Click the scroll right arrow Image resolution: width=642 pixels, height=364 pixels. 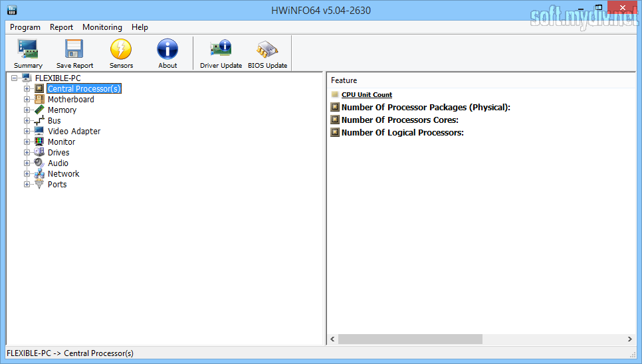click(630, 339)
